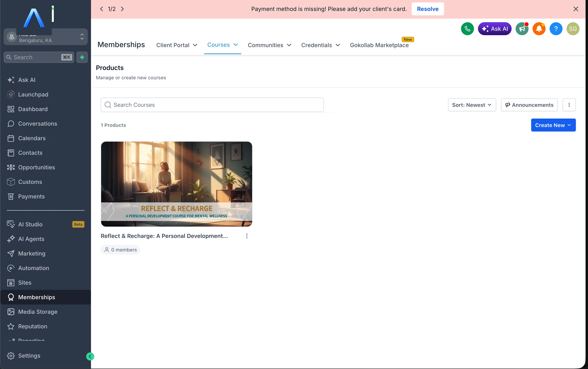Open Media Storage in sidebar

coord(46,312)
